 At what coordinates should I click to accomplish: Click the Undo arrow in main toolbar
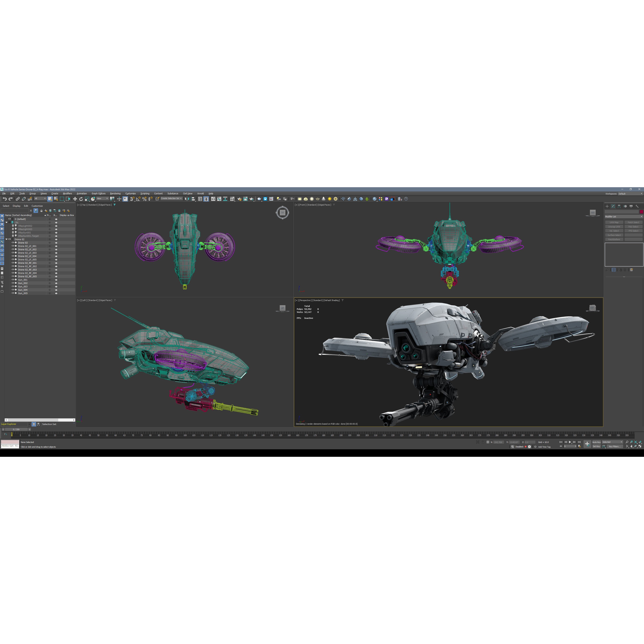point(4,199)
